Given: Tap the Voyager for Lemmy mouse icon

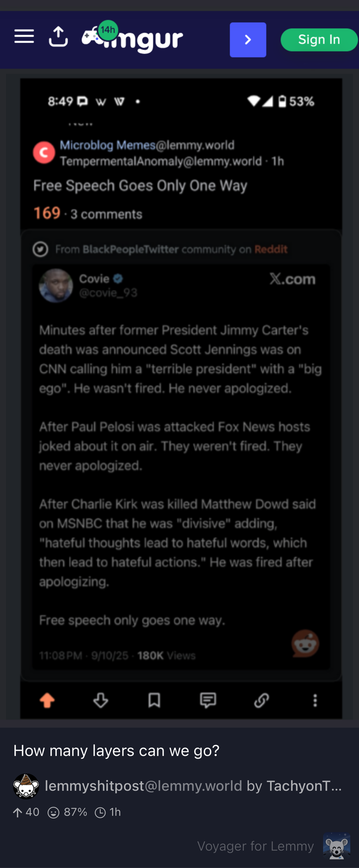Looking at the screenshot, I should tap(337, 846).
